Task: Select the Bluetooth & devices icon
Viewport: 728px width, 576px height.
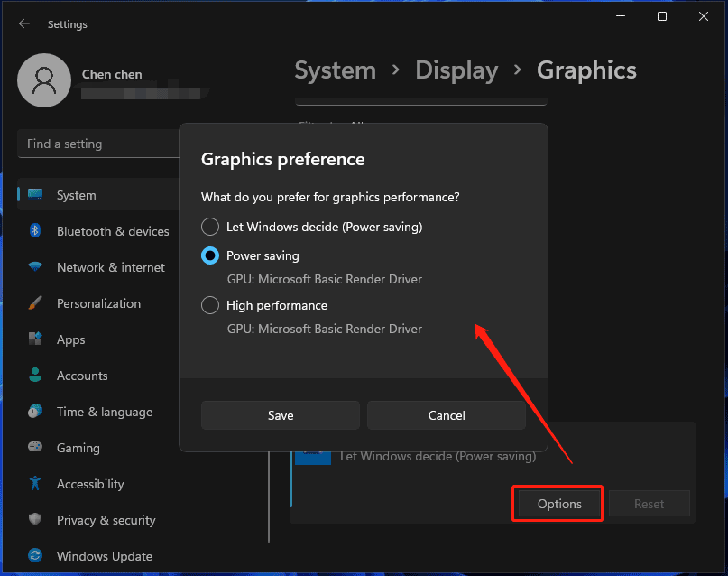Action: (112, 231)
